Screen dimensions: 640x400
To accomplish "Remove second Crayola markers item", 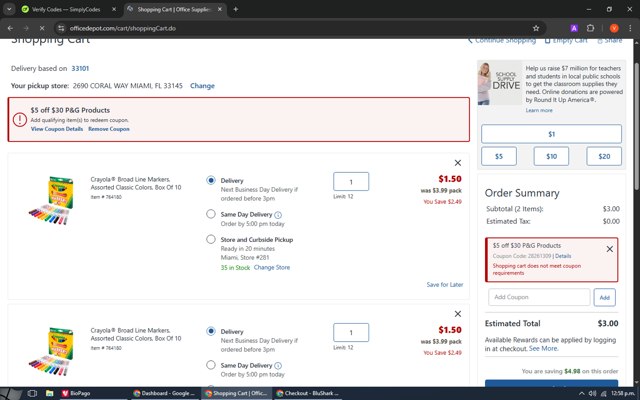I will (x=458, y=313).
